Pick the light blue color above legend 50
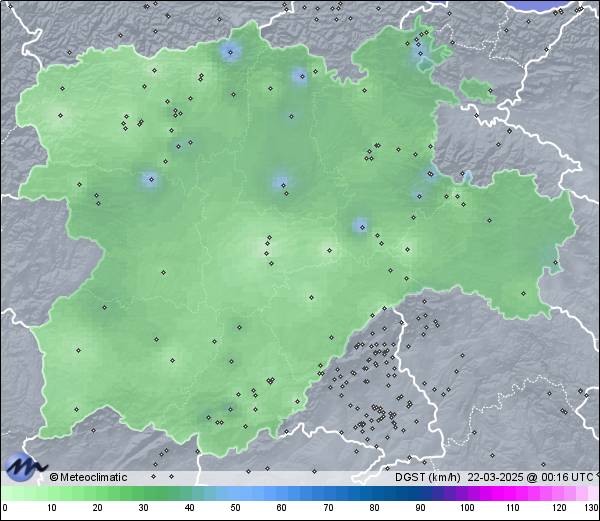This screenshot has width=600, height=521. [x=235, y=493]
